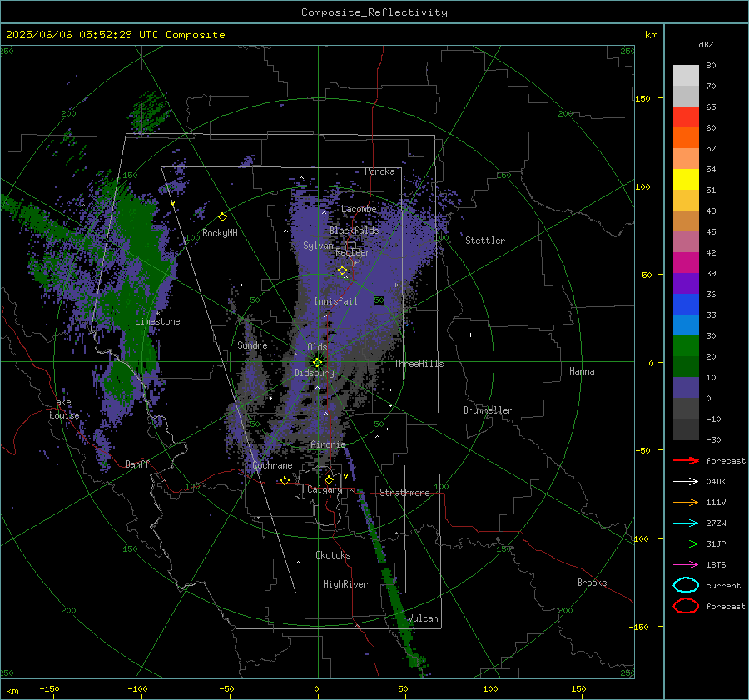Click the Calgary city label
Screen dimensions: 749x700
325,489
